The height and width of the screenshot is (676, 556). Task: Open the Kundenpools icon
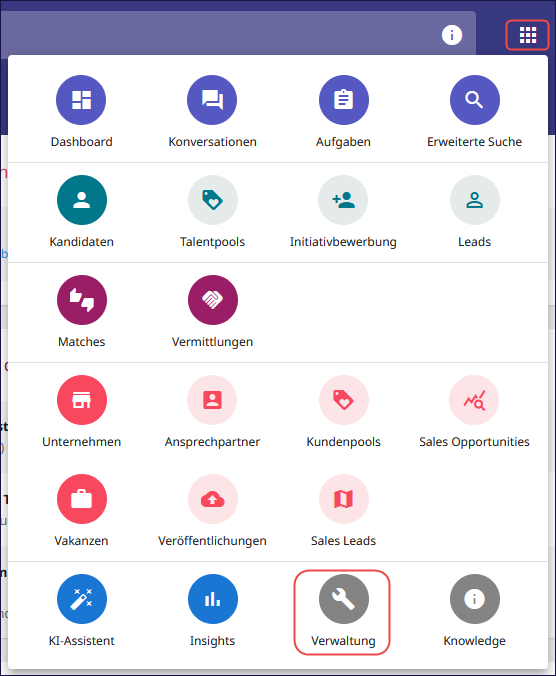click(x=344, y=400)
